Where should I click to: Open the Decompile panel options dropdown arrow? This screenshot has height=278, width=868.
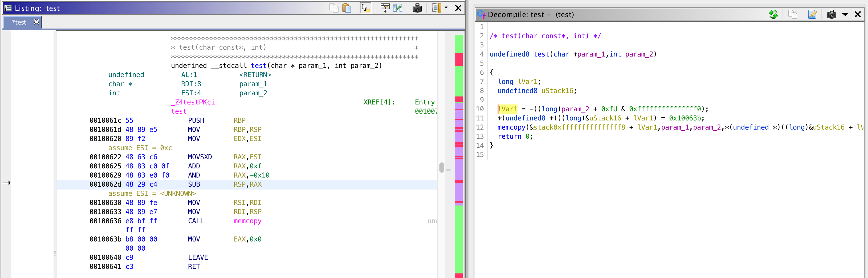[845, 14]
